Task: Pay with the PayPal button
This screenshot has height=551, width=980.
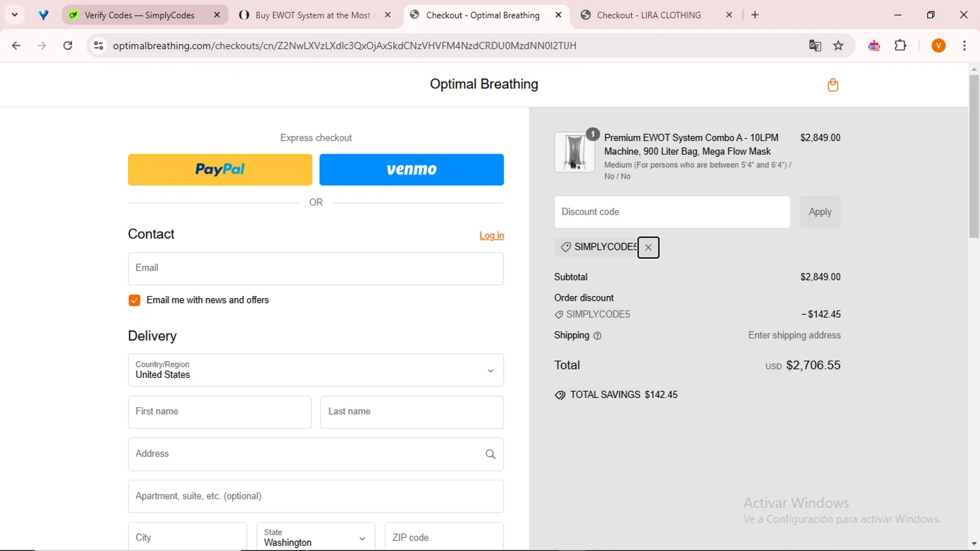Action: point(220,170)
